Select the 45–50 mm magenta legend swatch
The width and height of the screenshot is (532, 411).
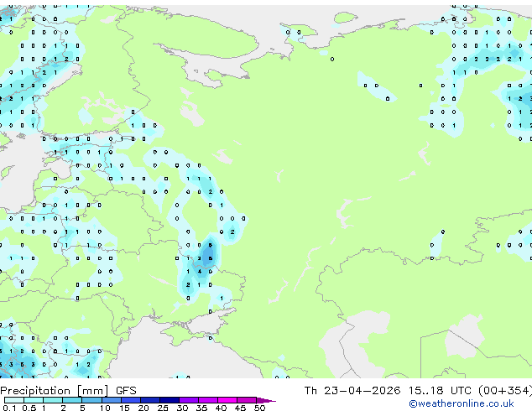(x=247, y=400)
